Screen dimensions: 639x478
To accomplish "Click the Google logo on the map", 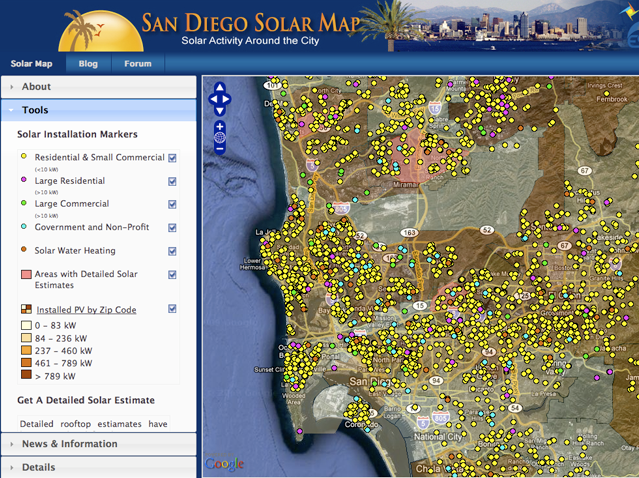I will click(224, 464).
